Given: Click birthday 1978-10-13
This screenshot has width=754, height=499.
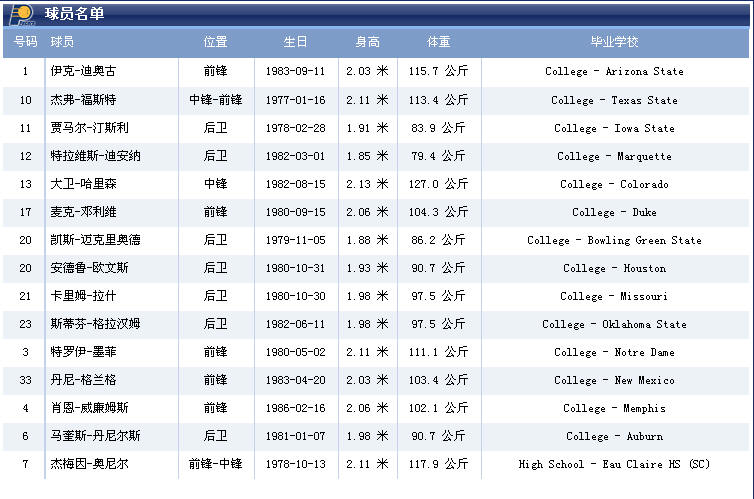Looking at the screenshot, I should click(295, 464).
